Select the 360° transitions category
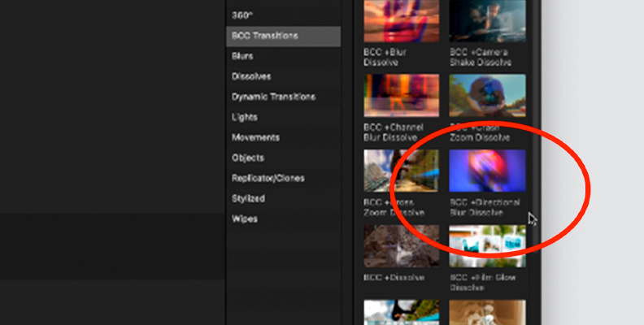This screenshot has width=644, height=325. (x=284, y=15)
